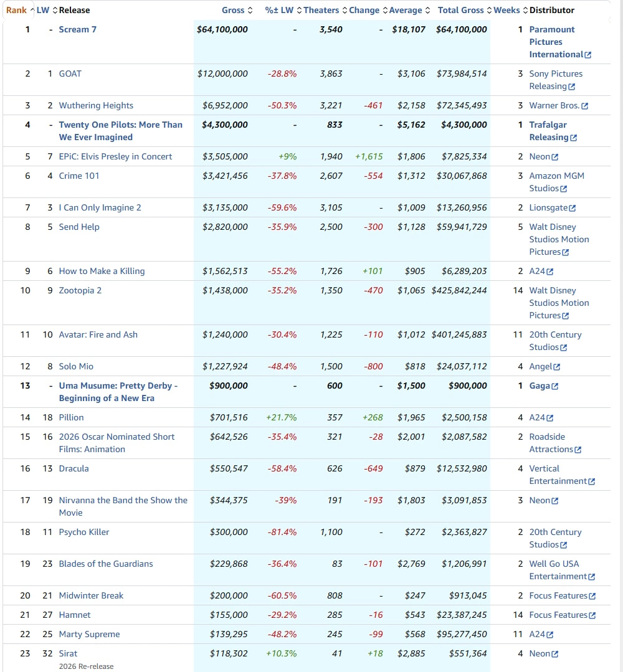Image resolution: width=623 pixels, height=672 pixels.
Task: Open external link icon for Amazon MGM Studios
Action: (563, 189)
